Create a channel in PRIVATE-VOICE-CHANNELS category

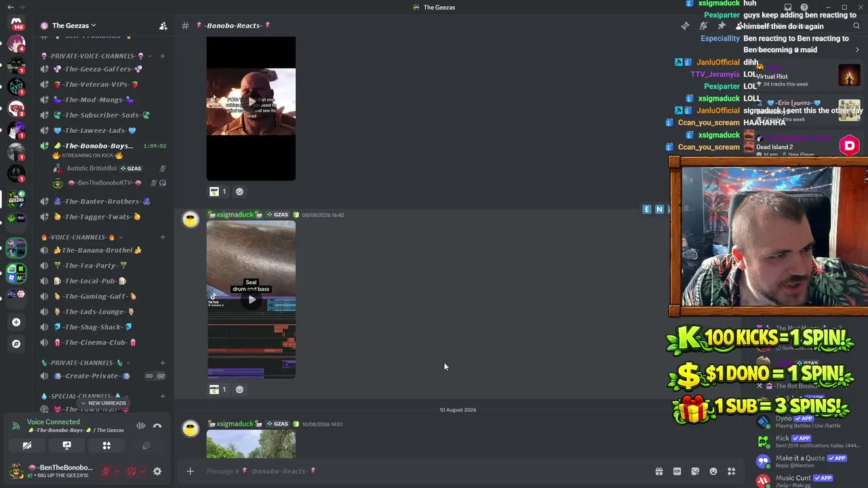(163, 56)
